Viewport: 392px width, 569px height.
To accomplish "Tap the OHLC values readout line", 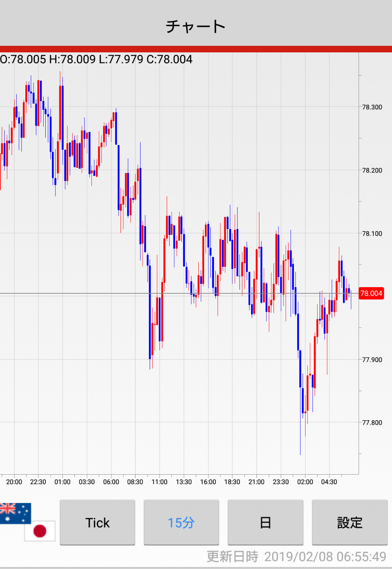I will pyautogui.click(x=96, y=59).
